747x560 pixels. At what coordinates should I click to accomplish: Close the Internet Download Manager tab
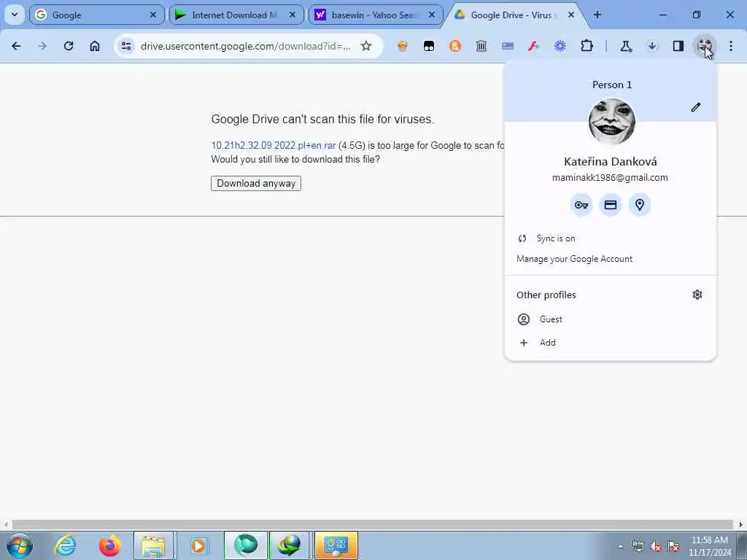pyautogui.click(x=293, y=15)
